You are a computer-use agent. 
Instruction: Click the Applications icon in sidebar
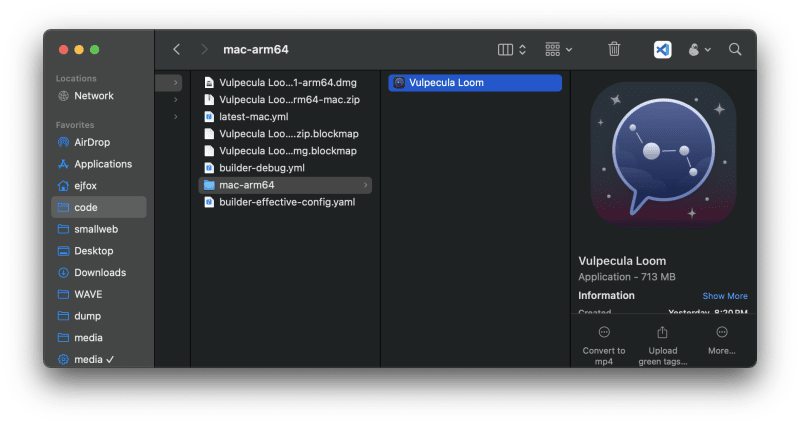(x=63, y=164)
